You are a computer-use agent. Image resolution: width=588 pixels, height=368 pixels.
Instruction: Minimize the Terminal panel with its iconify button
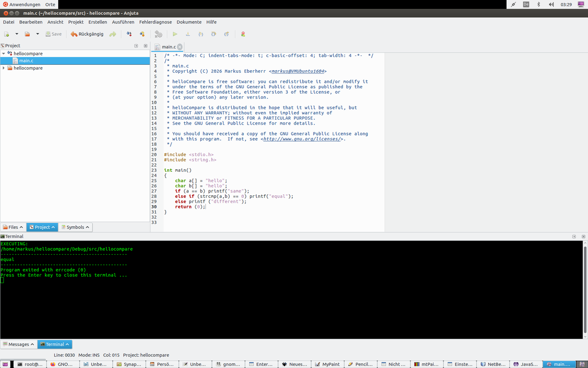pyautogui.click(x=574, y=237)
